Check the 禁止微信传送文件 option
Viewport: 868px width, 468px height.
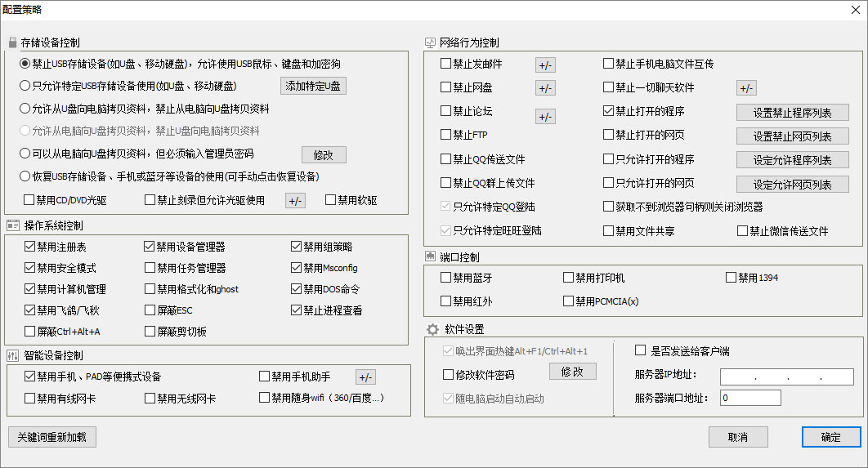743,231
